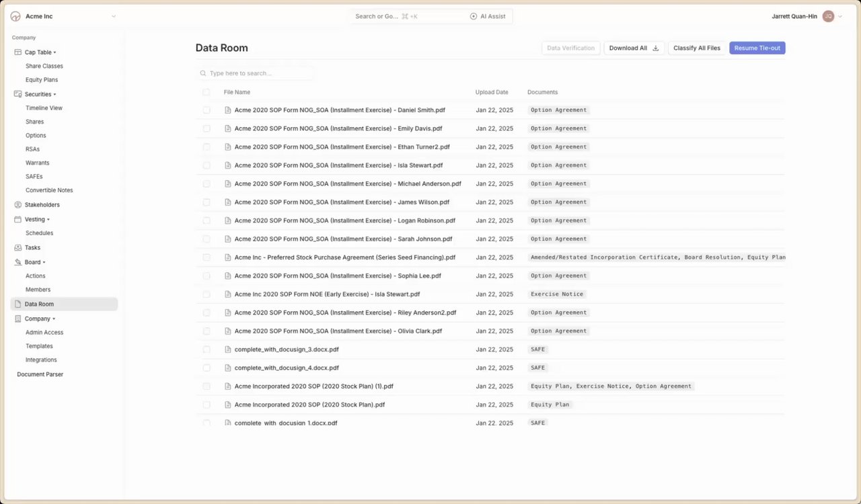The height and width of the screenshot is (504, 861).
Task: Click file icon for Sophia Lee.pdf
Action: [x=228, y=276]
